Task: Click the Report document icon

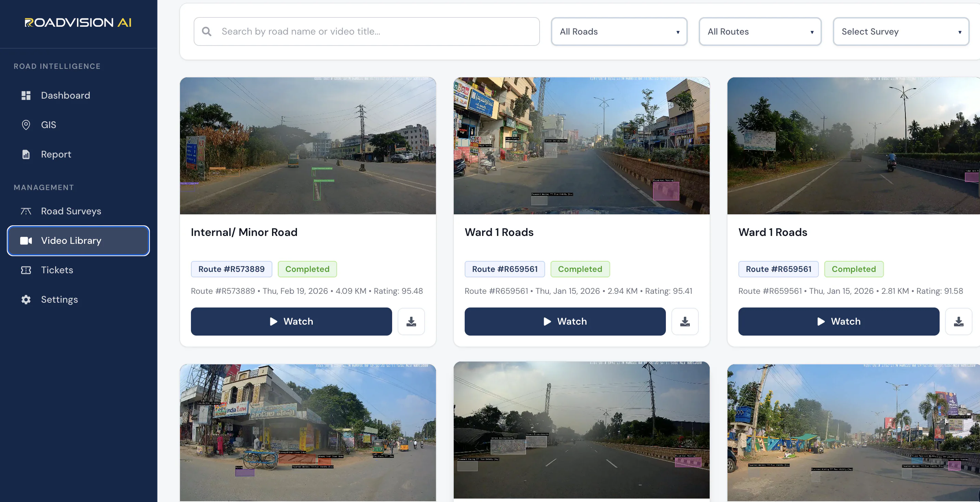Action: (26, 154)
